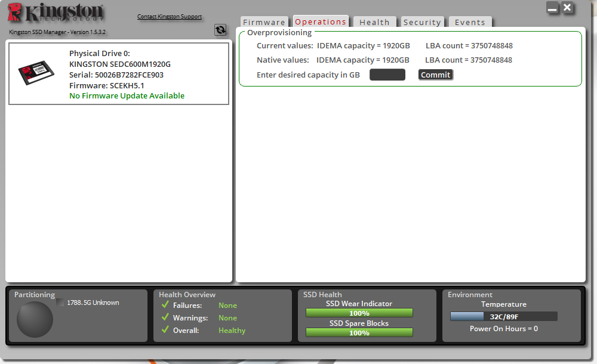Screen dimensions: 597x364
Task: Select the Operations tab
Action: click(x=321, y=21)
